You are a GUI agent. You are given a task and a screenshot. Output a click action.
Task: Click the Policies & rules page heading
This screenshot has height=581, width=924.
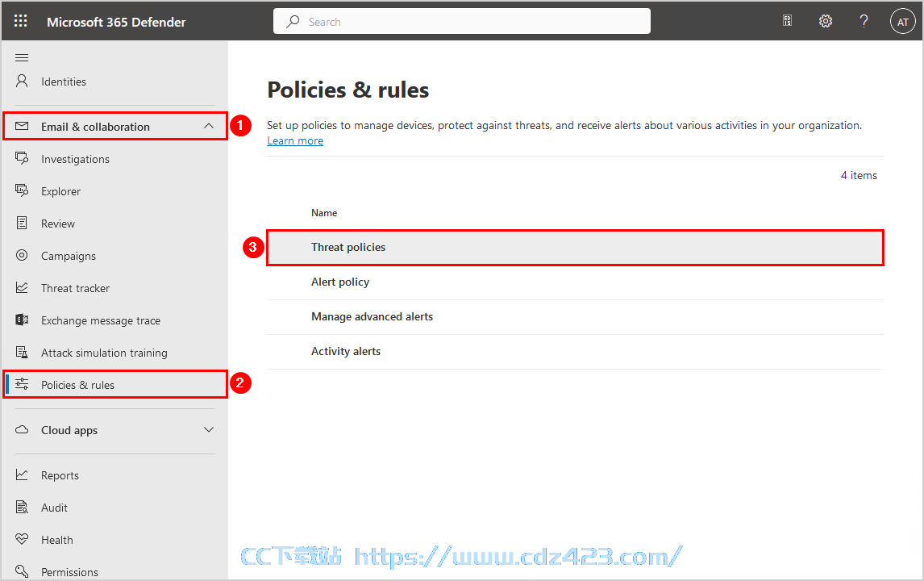click(x=348, y=90)
